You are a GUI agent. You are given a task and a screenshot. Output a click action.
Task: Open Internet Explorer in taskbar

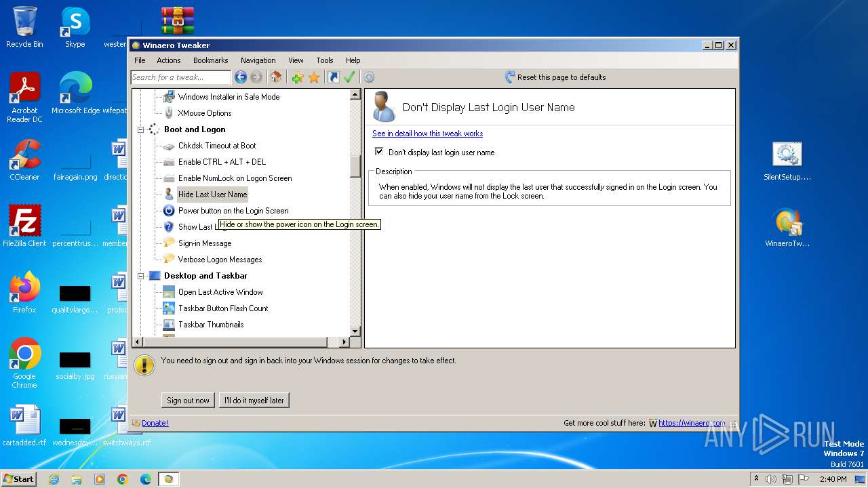click(54, 479)
